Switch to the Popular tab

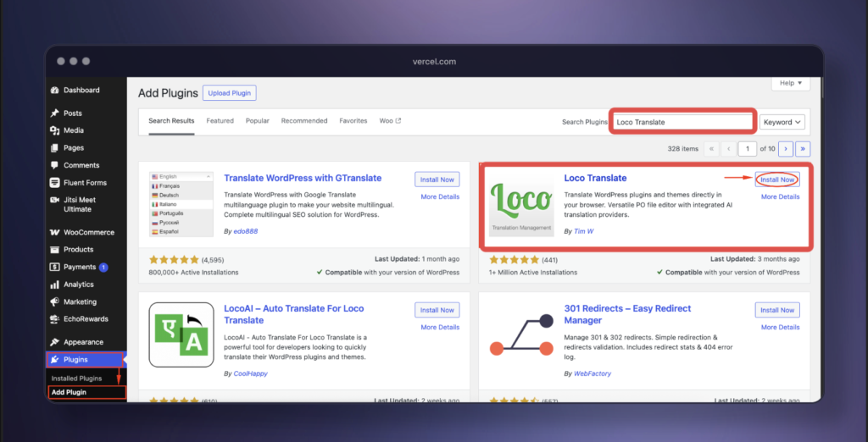click(x=258, y=120)
